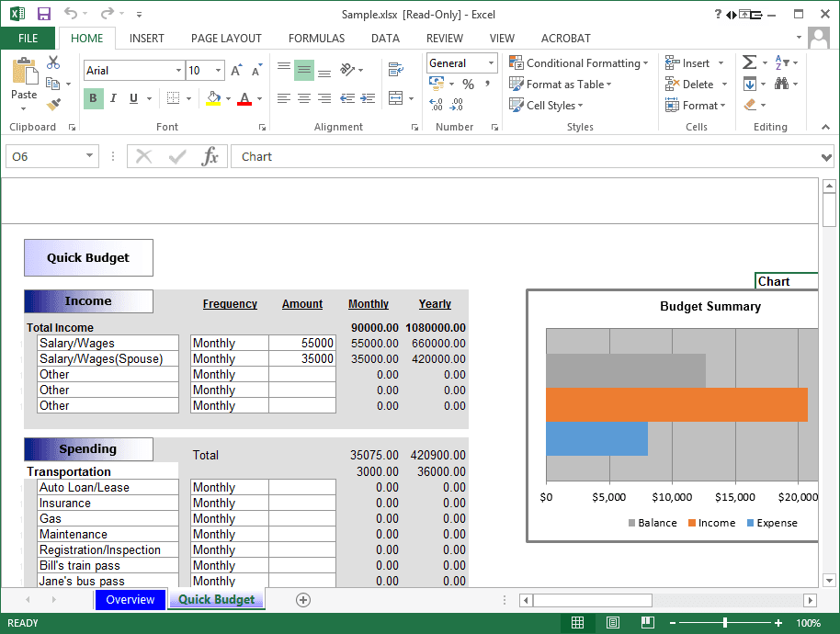Click the Paste clipboard icon
840x634 pixels.
(25, 72)
